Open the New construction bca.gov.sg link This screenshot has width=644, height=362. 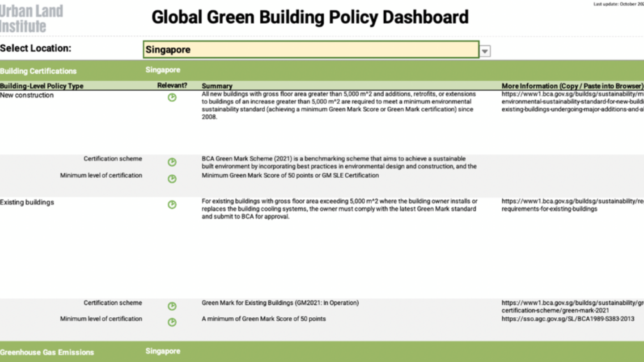pos(573,102)
